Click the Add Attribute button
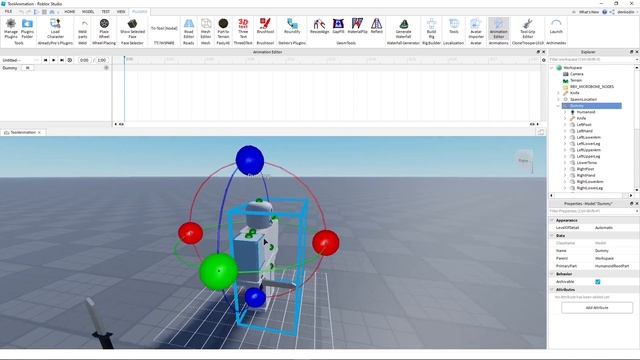 [x=597, y=308]
